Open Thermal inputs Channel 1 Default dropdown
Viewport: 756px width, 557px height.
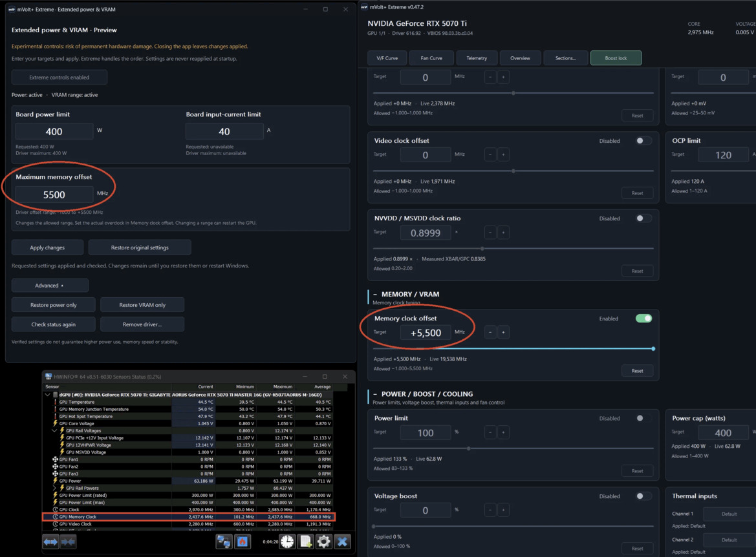point(729,514)
